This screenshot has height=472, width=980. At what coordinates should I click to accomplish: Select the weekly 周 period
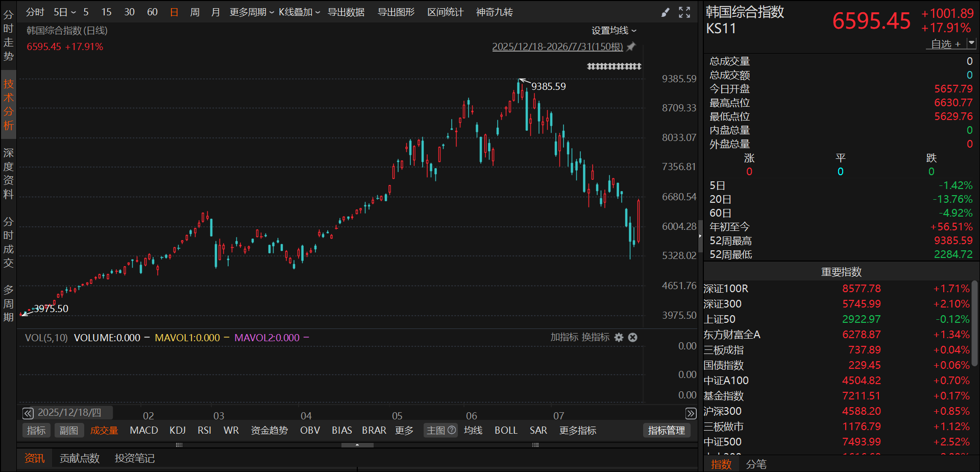tap(194, 12)
